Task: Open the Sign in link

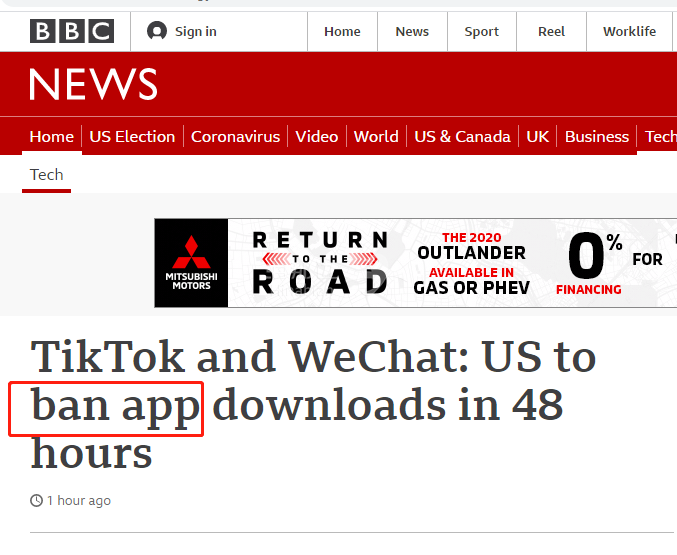Action: [196, 32]
